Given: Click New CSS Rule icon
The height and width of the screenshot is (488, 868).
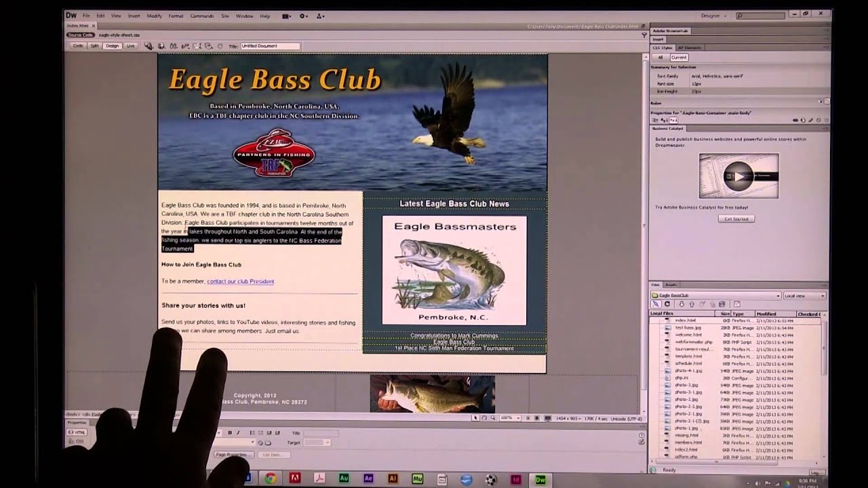Looking at the screenshot, I should [803, 120].
